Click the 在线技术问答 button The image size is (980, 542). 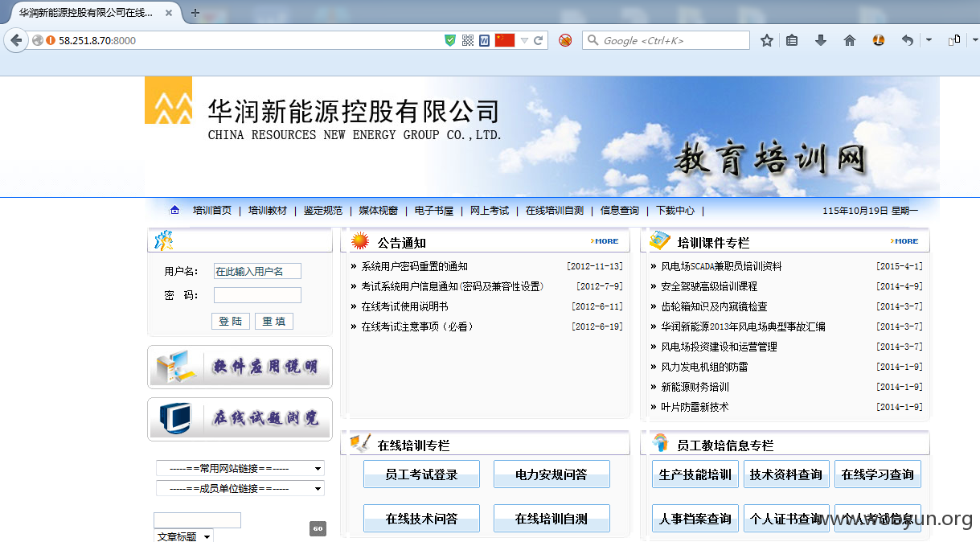click(x=421, y=519)
